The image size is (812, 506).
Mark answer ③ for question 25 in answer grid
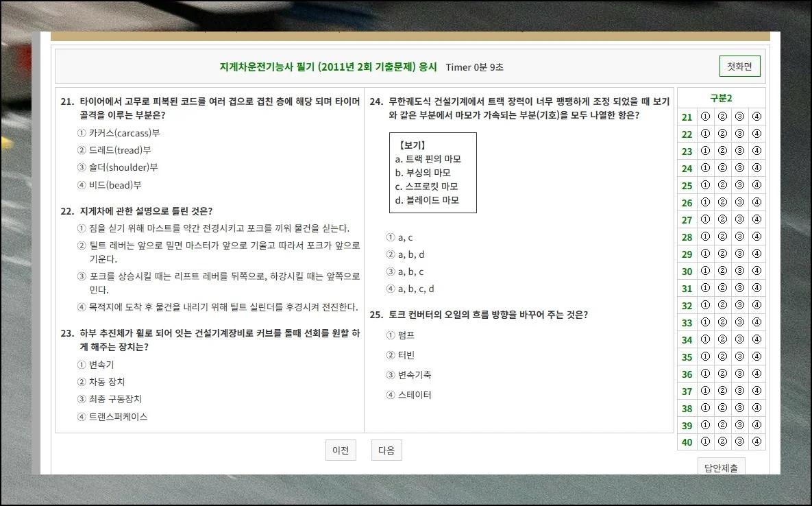pos(739,185)
